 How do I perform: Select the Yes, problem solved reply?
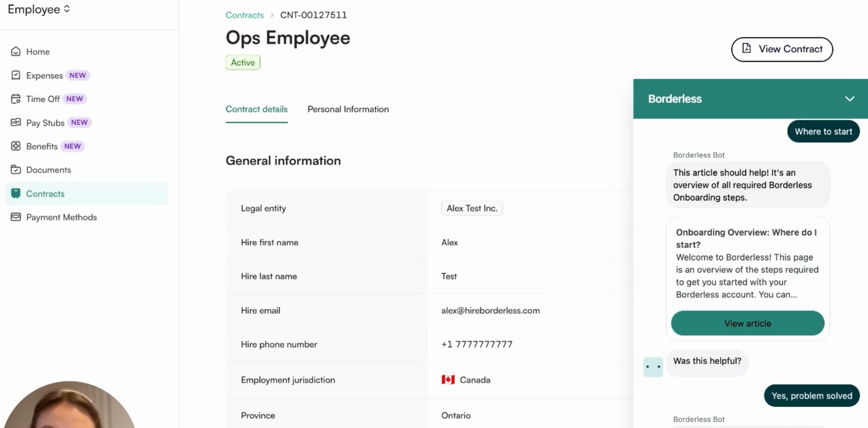[x=812, y=395]
